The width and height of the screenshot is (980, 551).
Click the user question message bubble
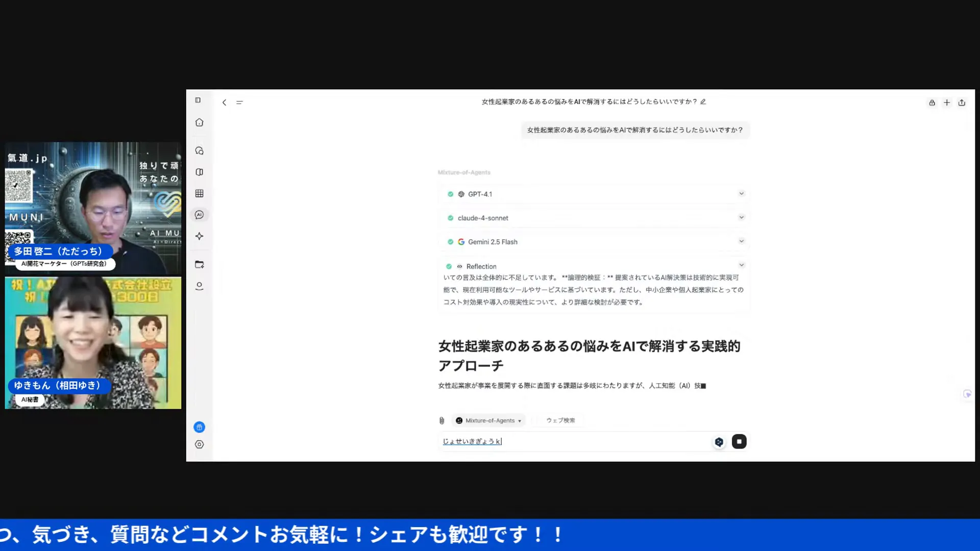coord(635,130)
